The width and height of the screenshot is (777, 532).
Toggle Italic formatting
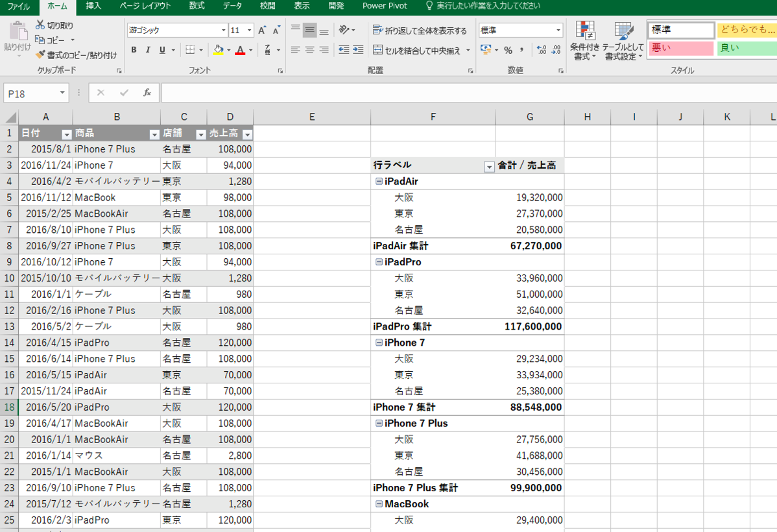click(x=148, y=50)
